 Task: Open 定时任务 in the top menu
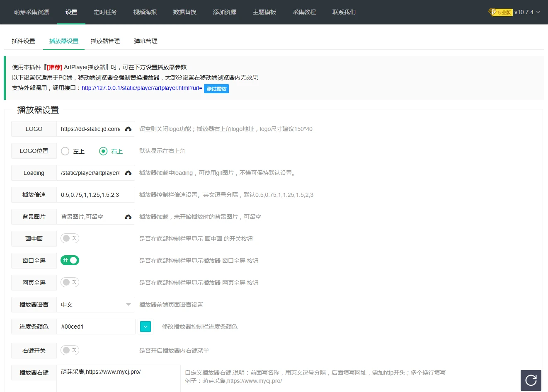coord(105,12)
